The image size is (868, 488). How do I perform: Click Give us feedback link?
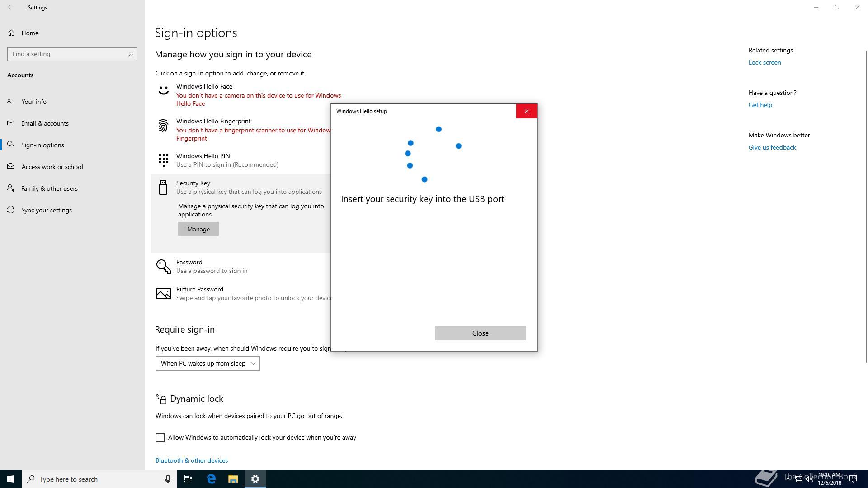pos(772,147)
